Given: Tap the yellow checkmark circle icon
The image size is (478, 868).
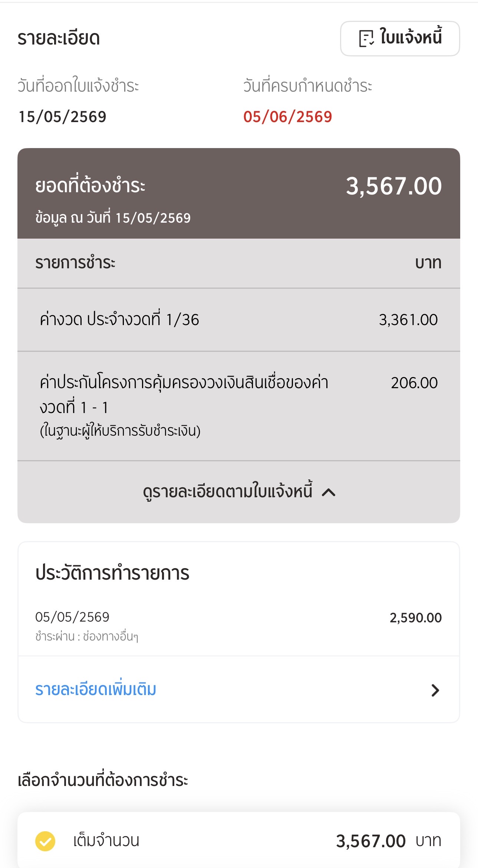Looking at the screenshot, I should pyautogui.click(x=45, y=841).
